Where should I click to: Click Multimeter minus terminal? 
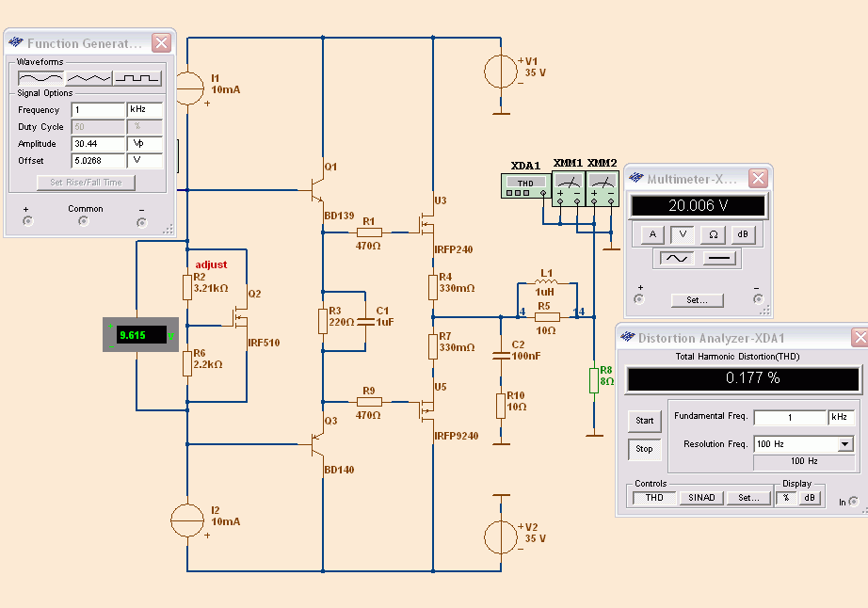click(x=758, y=298)
